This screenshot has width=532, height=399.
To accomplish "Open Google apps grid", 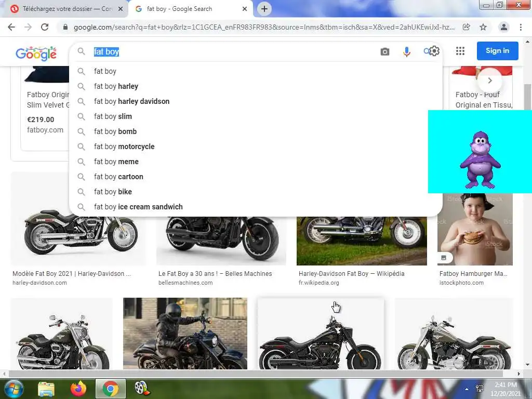I will tap(460, 51).
